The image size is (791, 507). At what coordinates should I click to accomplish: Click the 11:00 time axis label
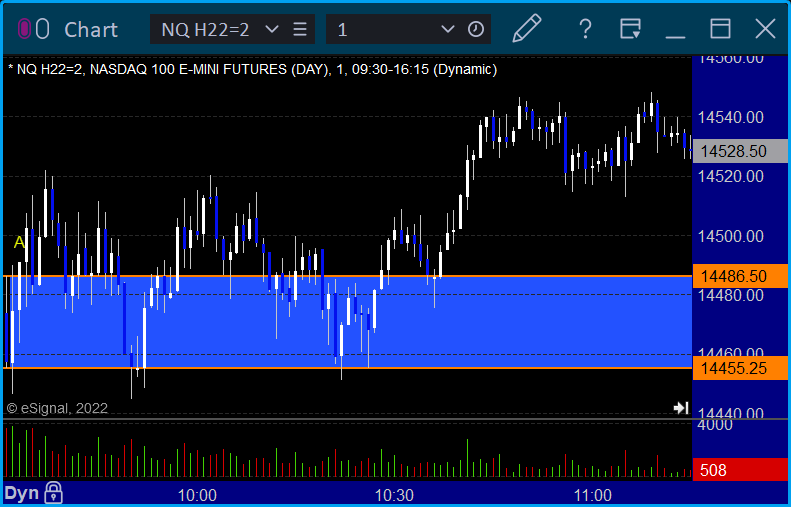[x=592, y=495]
